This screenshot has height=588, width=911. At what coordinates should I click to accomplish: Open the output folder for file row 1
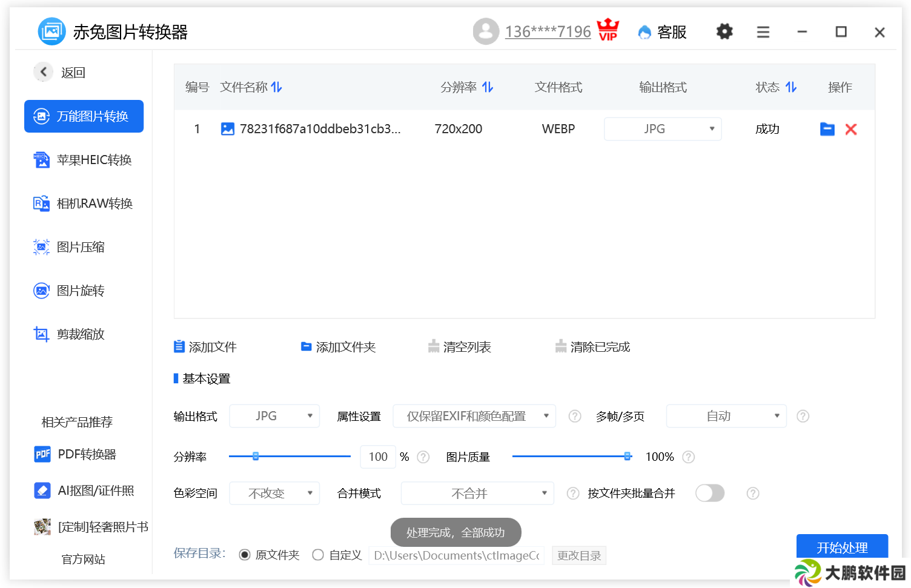[827, 129]
